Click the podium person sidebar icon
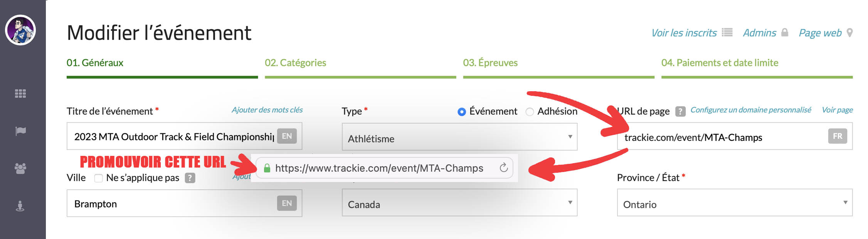The width and height of the screenshot is (868, 239). 20,206
